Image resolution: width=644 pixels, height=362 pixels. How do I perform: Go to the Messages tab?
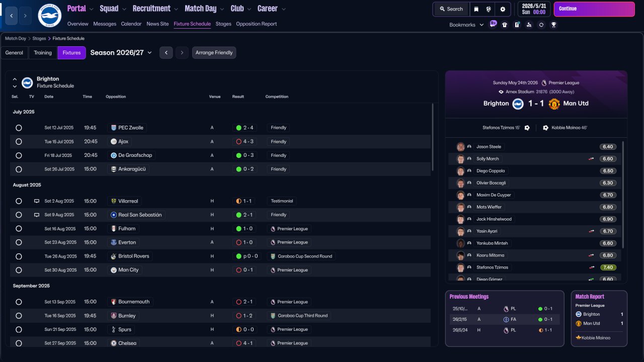[105, 24]
